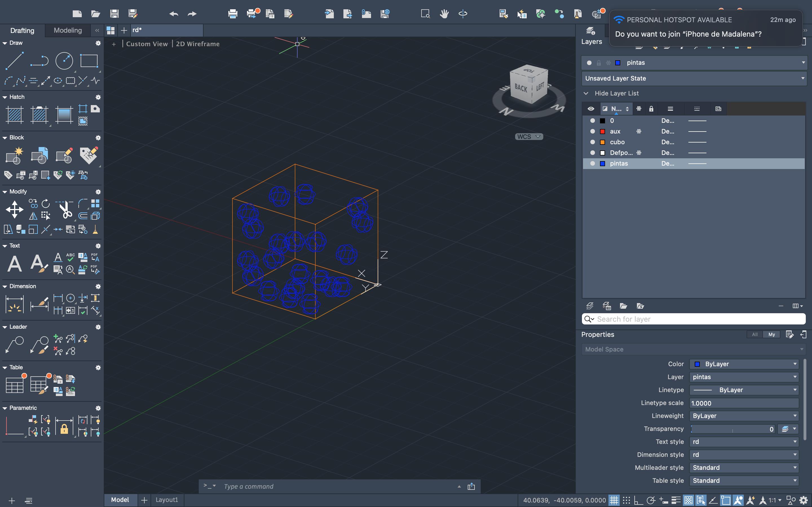The height and width of the screenshot is (507, 812).
Task: Select the Trim scissors tool
Action: tap(64, 210)
